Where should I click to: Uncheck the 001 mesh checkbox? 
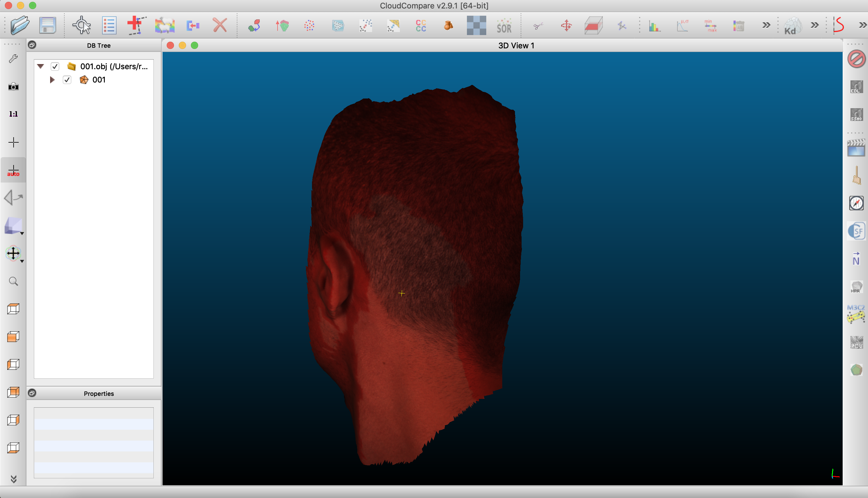point(67,80)
